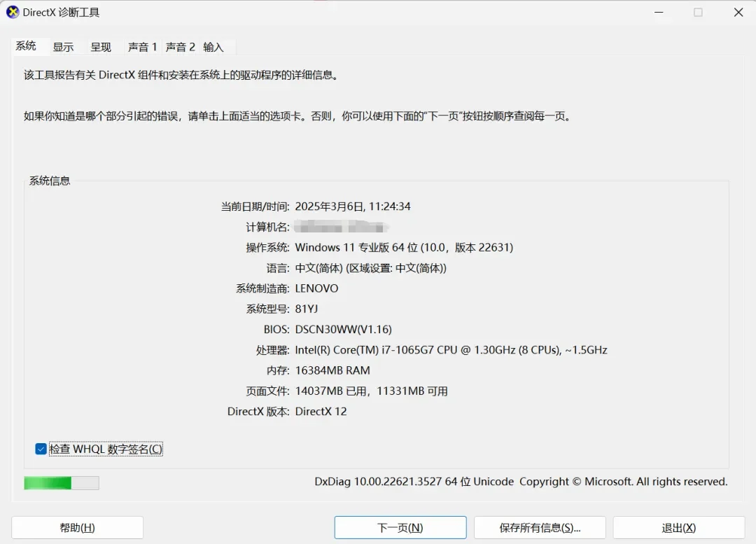Screen dimensions: 756x544
Task: Click 保存所有信息(S)... button
Action: (x=540, y=528)
